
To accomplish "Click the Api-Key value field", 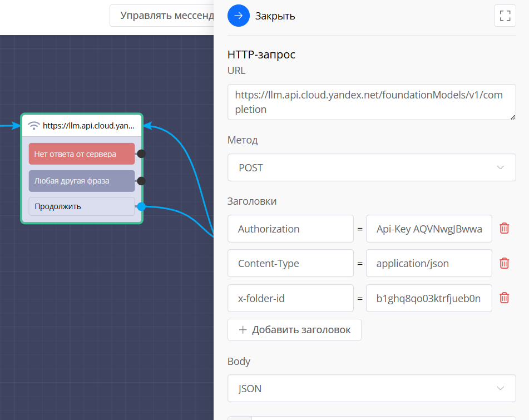I will point(428,229).
